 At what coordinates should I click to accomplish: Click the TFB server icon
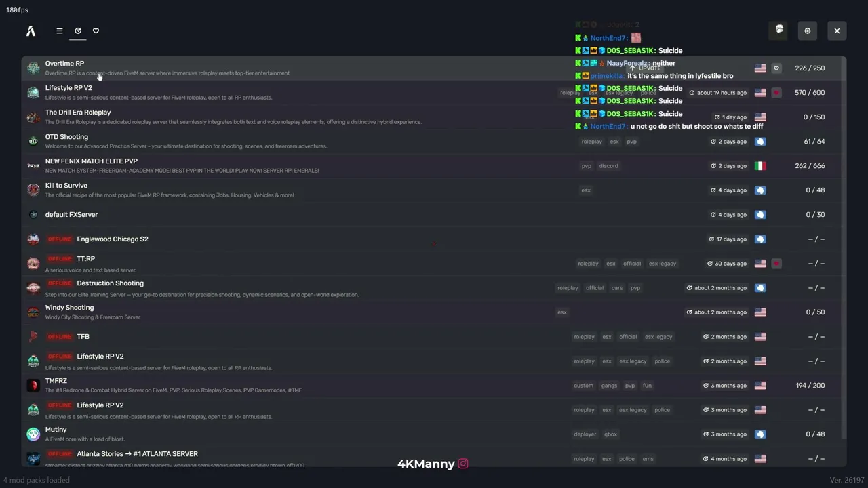33,336
